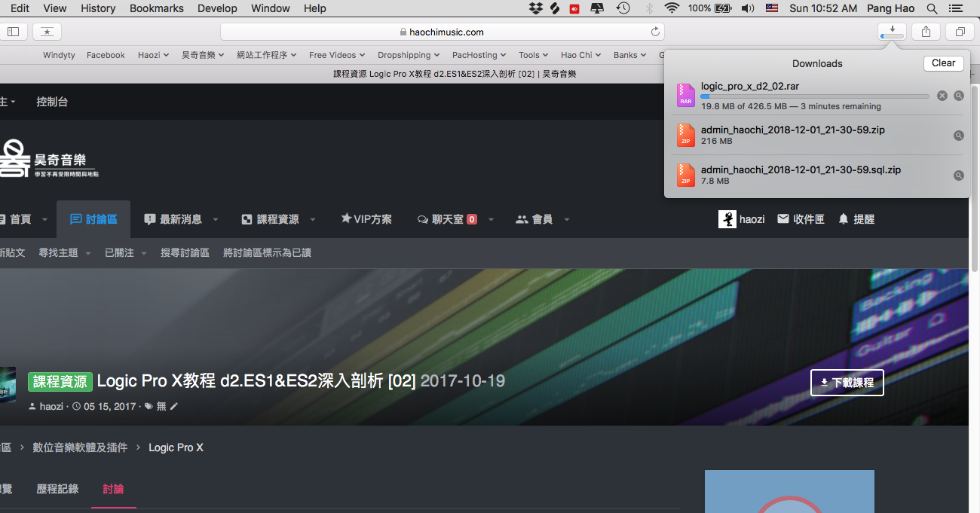Click the RAR file icon in Downloads

click(685, 95)
